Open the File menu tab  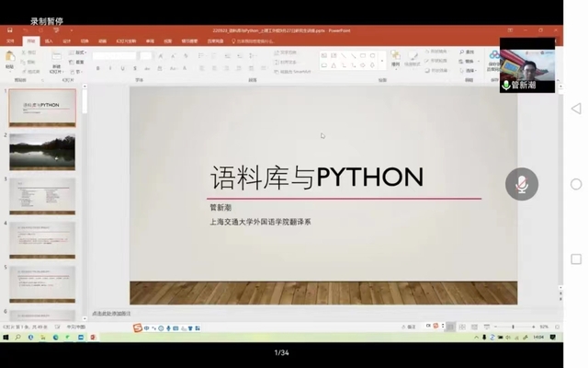[x=10, y=40]
